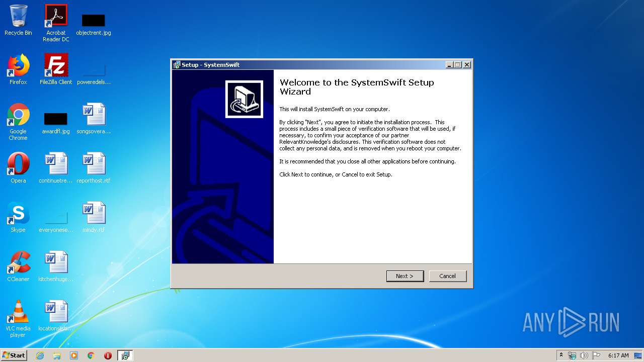The width and height of the screenshot is (644, 362).
Task: Open FileZilla Client shortcut
Action: pos(56,69)
